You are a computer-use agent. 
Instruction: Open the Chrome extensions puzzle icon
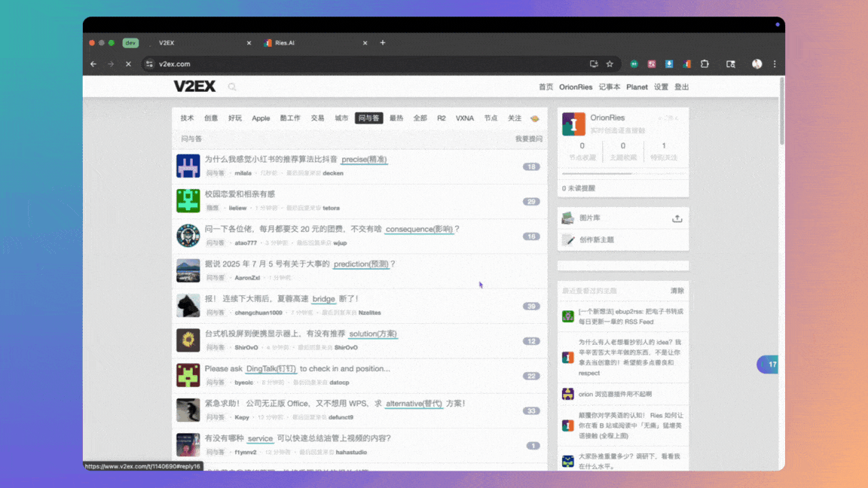(705, 64)
